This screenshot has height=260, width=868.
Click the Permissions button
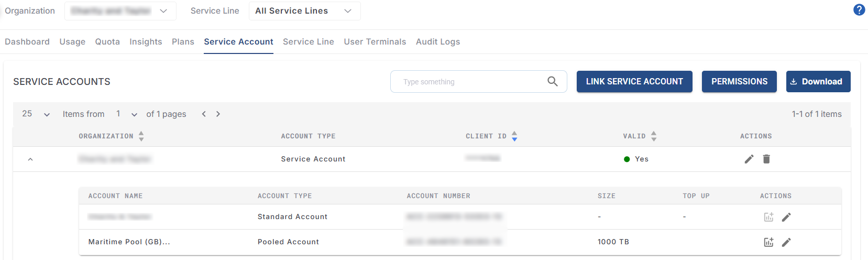tap(739, 82)
